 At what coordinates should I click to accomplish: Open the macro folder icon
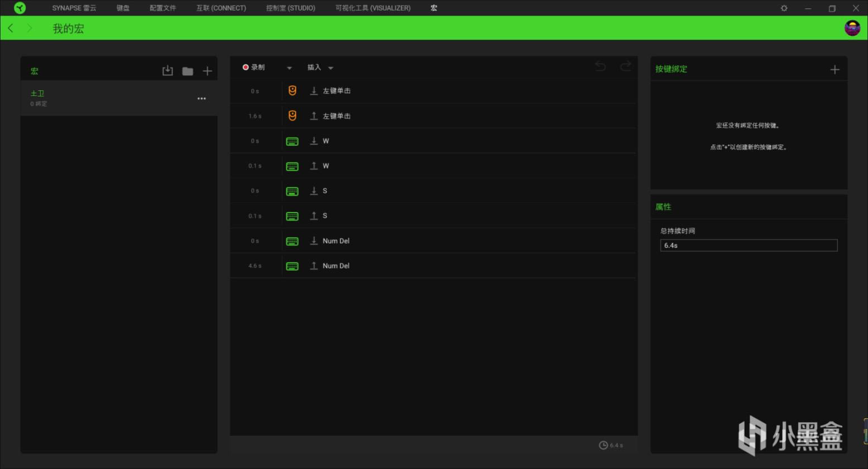coord(188,71)
